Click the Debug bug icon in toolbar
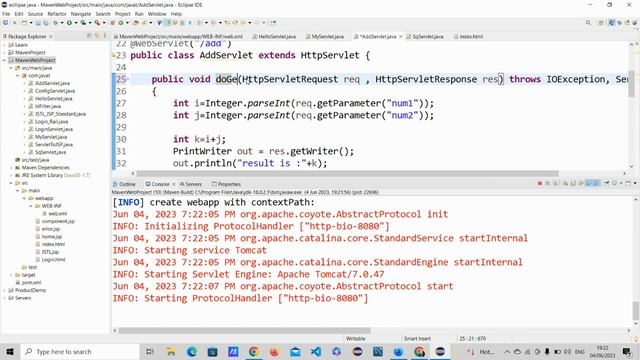This screenshot has width=640, height=360. 56,23
